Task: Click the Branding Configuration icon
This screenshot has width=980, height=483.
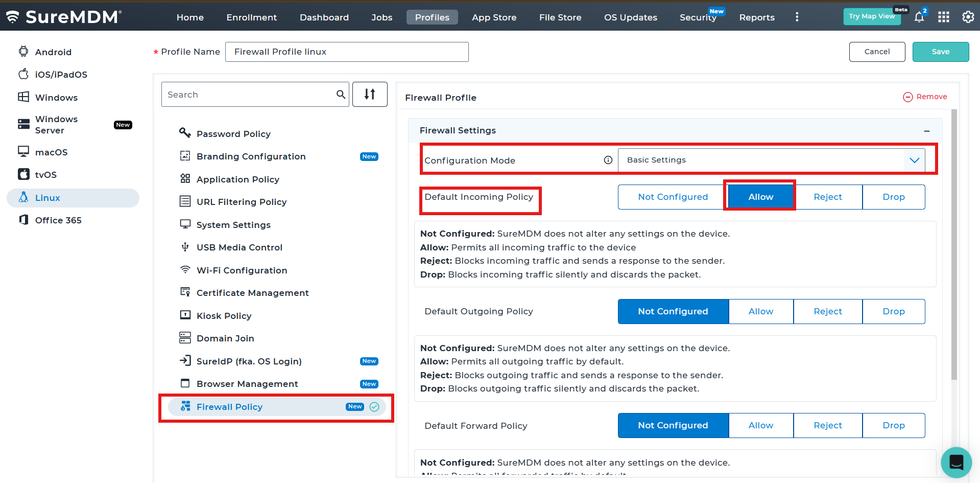Action: coord(185,156)
